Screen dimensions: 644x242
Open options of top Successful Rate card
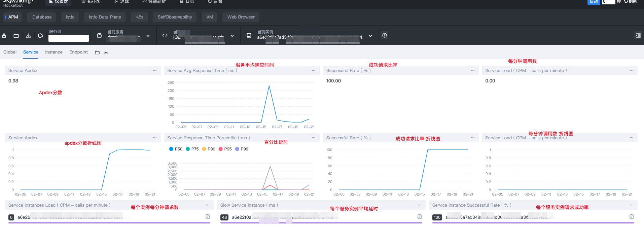pyautogui.click(x=473, y=70)
